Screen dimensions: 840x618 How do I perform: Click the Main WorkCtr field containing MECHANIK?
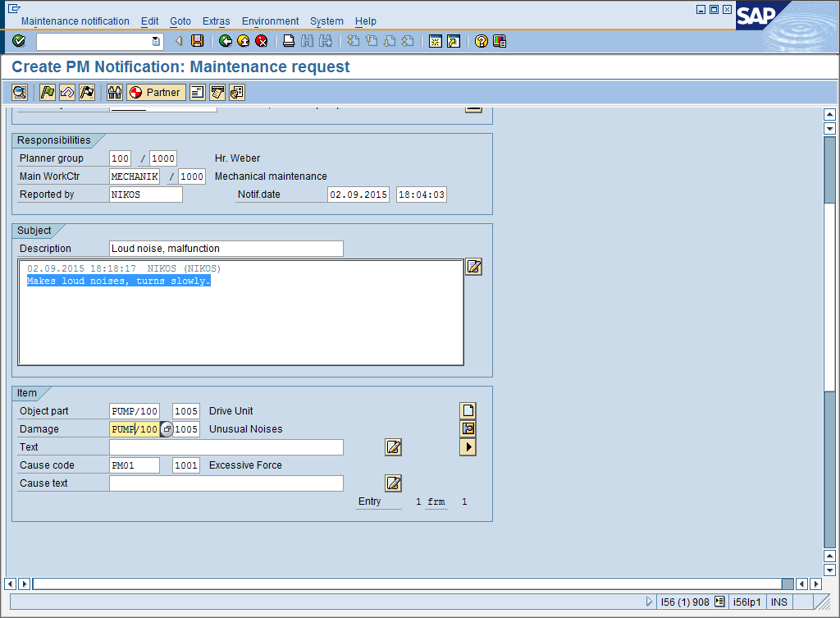tap(135, 176)
